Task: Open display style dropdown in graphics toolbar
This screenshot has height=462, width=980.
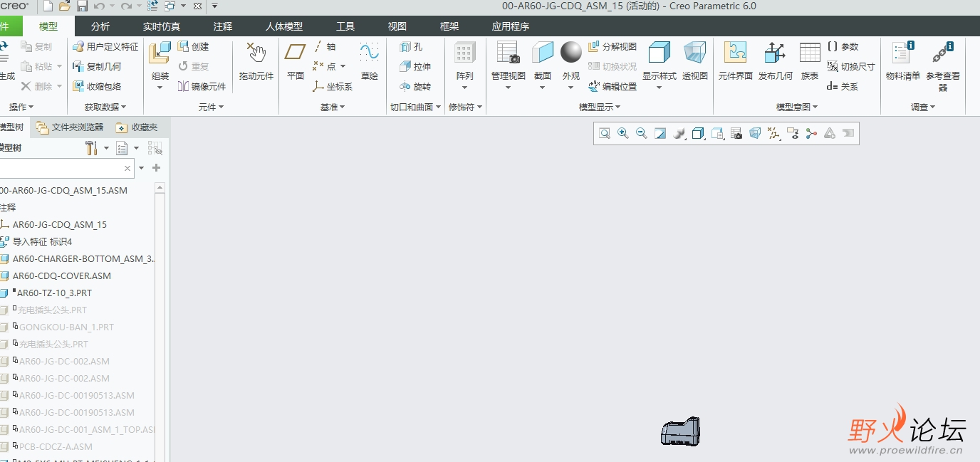Action: pos(698,133)
